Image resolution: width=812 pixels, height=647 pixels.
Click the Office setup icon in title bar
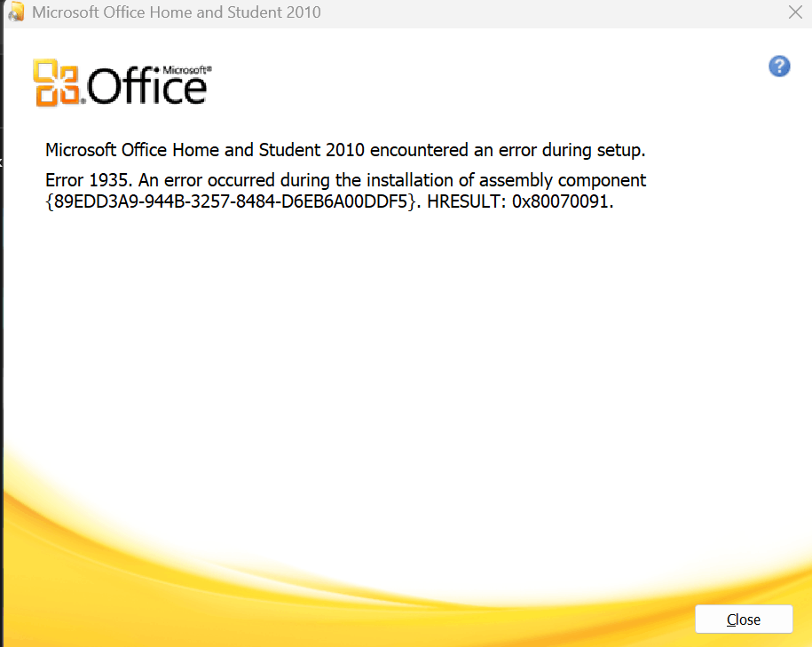click(x=16, y=12)
